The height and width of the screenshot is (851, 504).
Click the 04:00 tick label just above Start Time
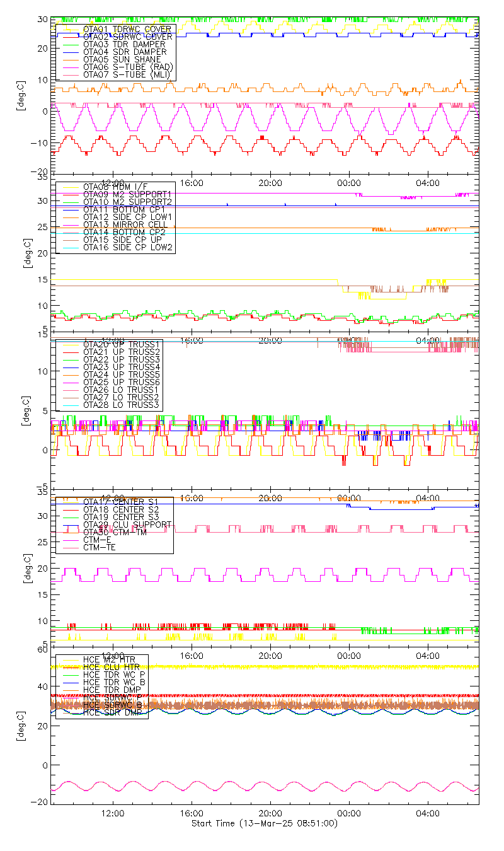[x=428, y=813]
